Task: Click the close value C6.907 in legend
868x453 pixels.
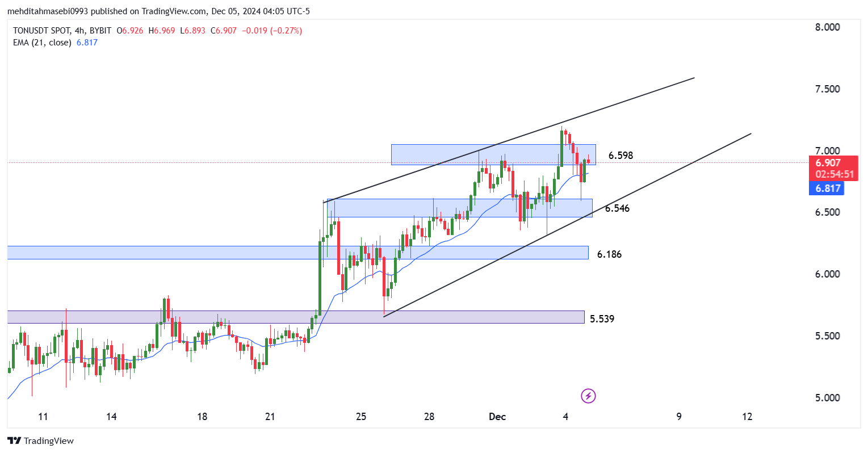Action: [224, 31]
